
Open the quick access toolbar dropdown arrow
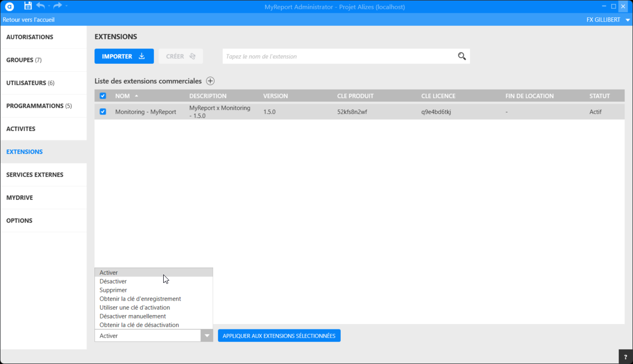[x=67, y=6]
